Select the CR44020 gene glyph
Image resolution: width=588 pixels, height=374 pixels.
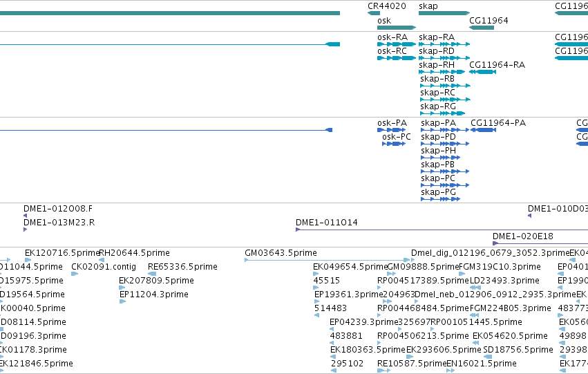374,13
